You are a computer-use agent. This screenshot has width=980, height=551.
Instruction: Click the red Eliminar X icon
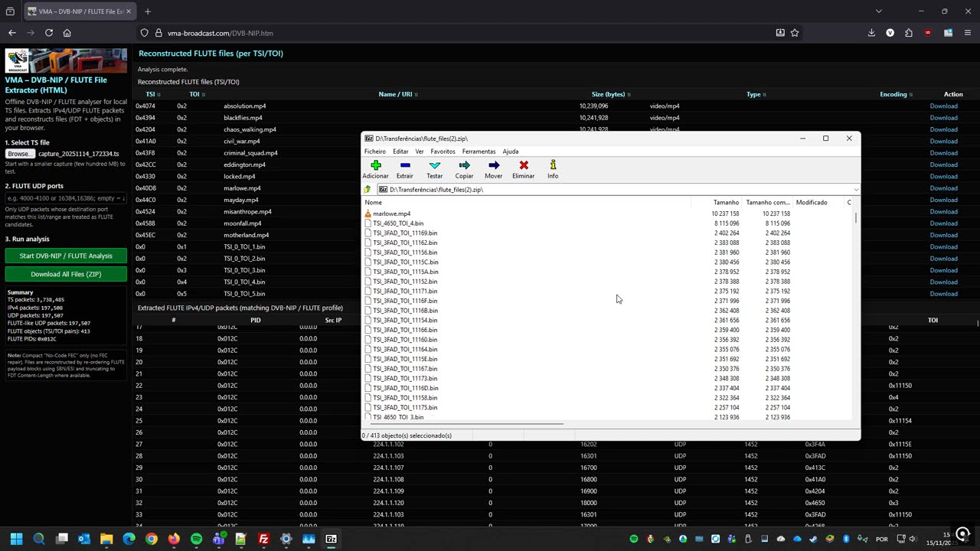(524, 165)
